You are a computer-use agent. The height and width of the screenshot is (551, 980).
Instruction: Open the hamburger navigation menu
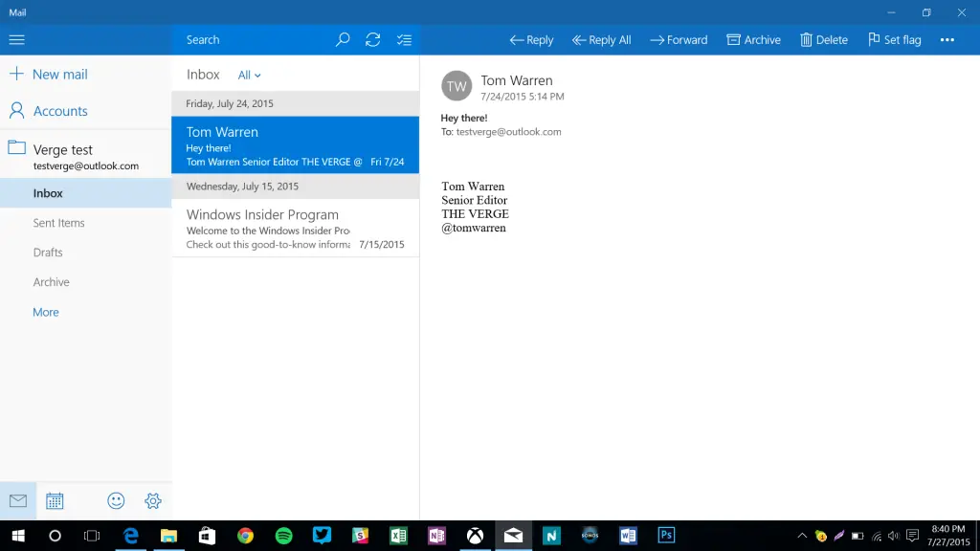tap(17, 39)
